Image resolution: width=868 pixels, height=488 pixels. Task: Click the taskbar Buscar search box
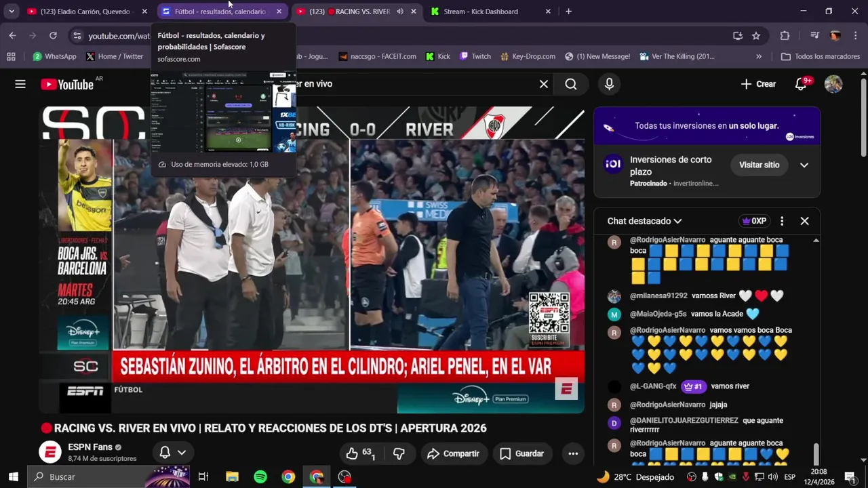point(108,476)
